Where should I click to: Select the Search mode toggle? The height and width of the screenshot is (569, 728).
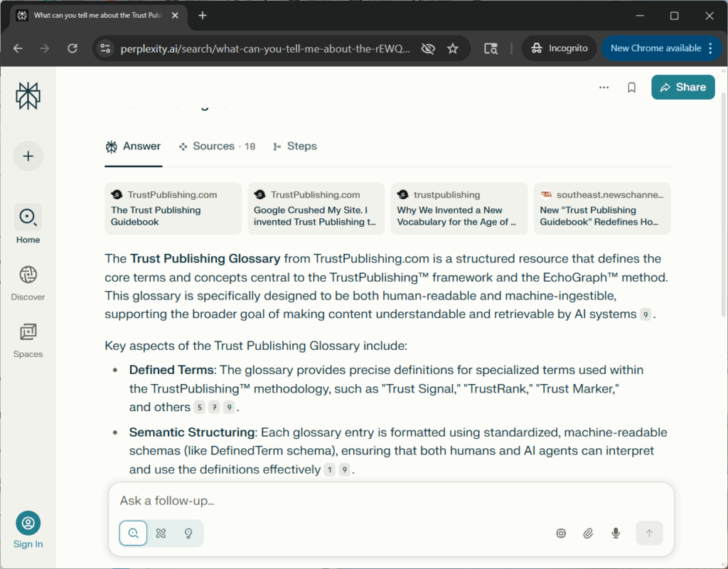click(133, 533)
